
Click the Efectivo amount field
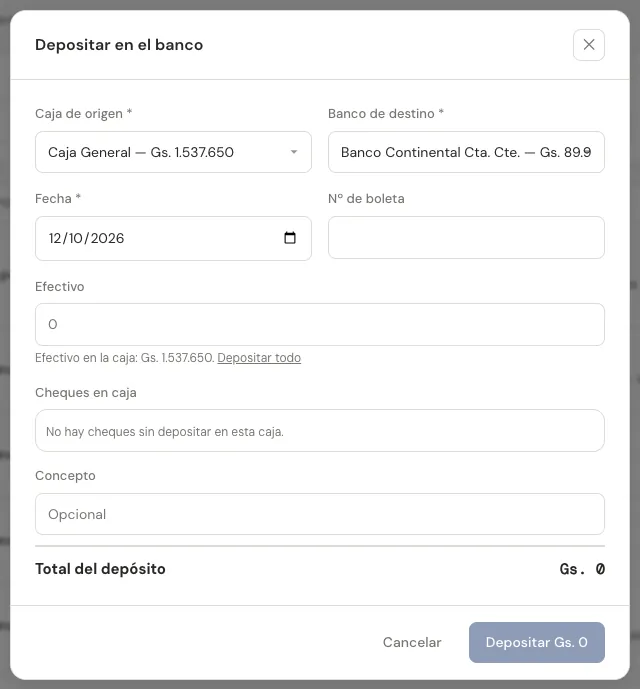[x=320, y=324]
